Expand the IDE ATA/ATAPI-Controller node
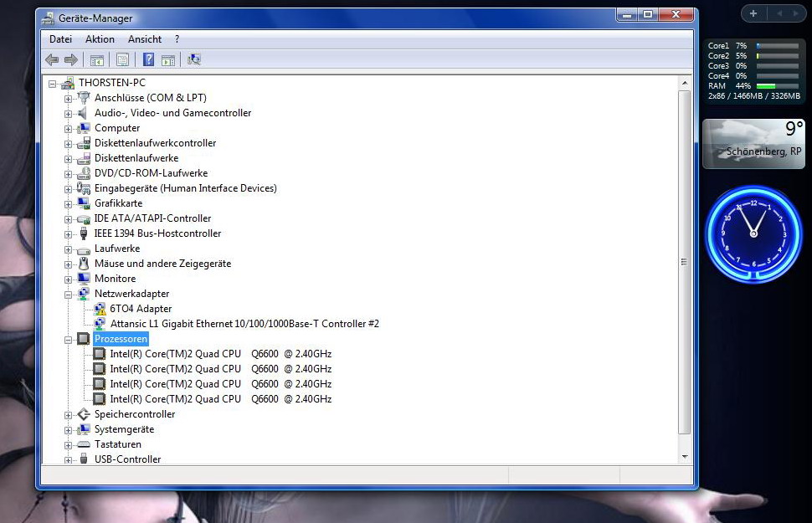812x523 pixels. coord(68,219)
